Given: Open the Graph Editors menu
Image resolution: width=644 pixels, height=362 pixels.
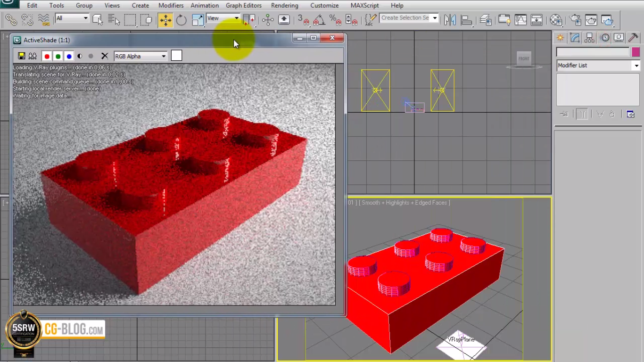Looking at the screenshot, I should click(x=244, y=6).
